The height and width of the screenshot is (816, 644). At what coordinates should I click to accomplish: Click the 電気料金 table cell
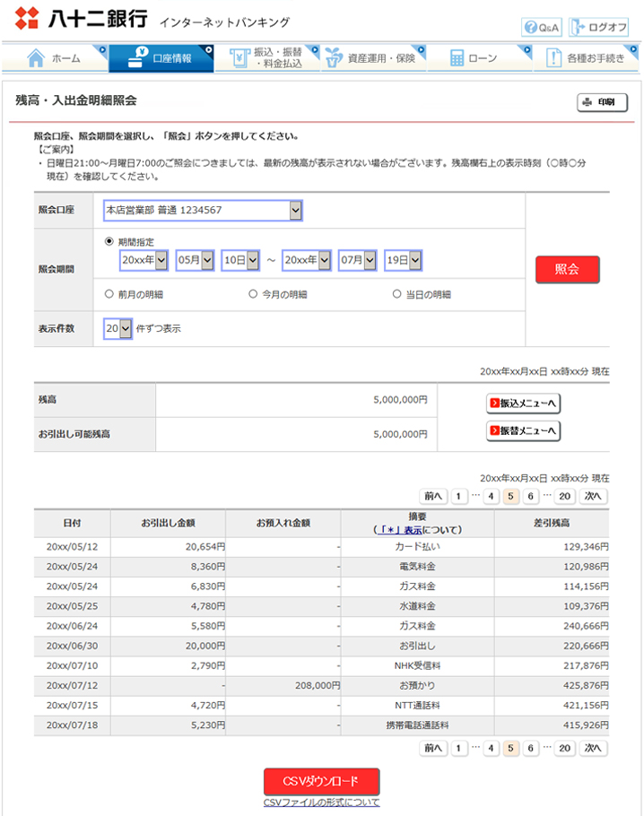[x=418, y=566]
